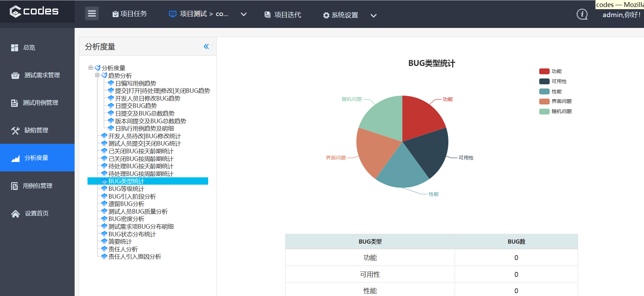
Task: Click the 项目测试 monitor icon
Action: 173,14
